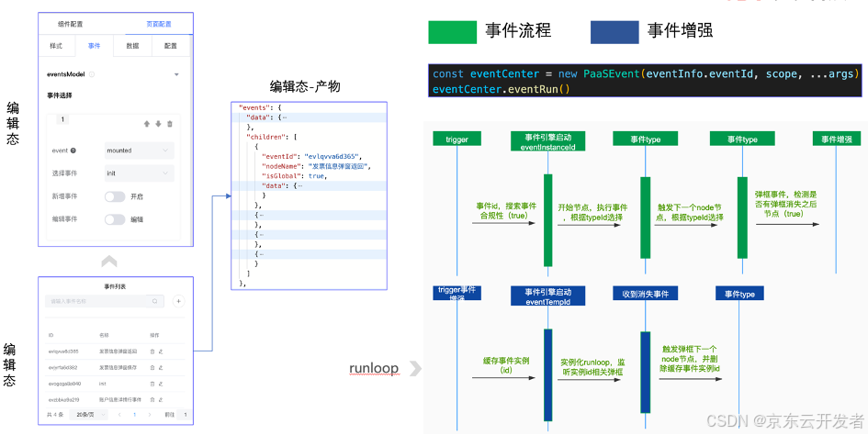This screenshot has width=868, height=435.
Task: Edit the init event row
Action: coord(160,384)
